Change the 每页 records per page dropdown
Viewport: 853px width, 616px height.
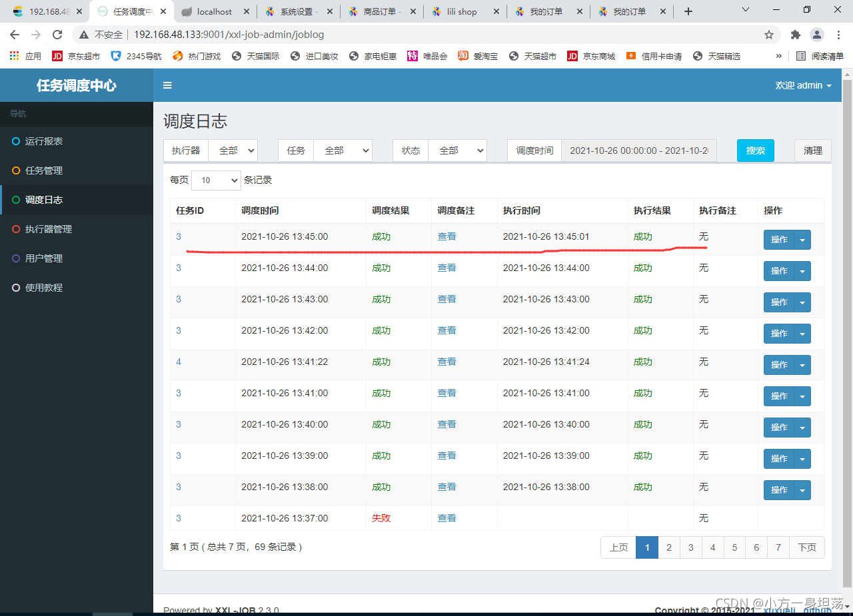(216, 180)
